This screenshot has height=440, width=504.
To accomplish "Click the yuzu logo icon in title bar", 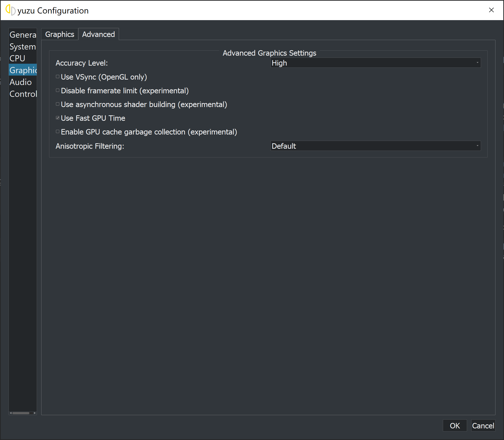I will [11, 10].
